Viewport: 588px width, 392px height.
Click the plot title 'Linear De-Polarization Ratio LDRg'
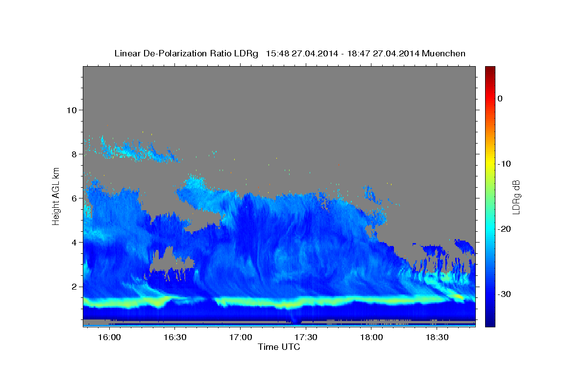[x=186, y=53]
